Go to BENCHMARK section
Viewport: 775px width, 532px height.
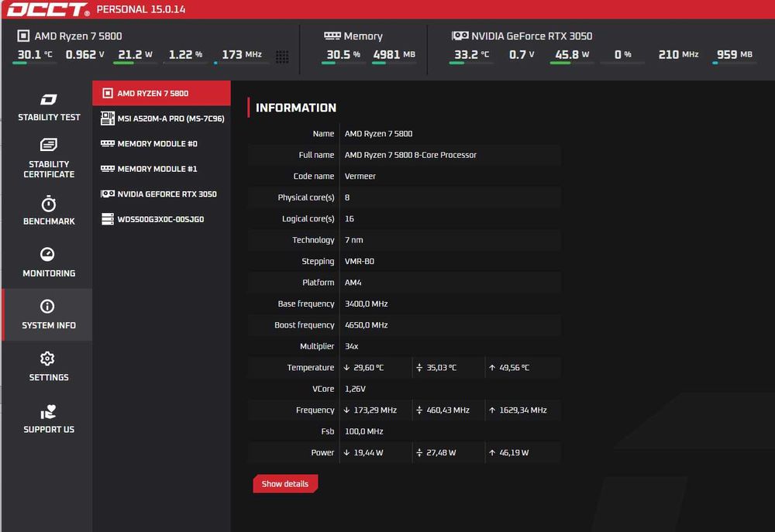(47, 210)
